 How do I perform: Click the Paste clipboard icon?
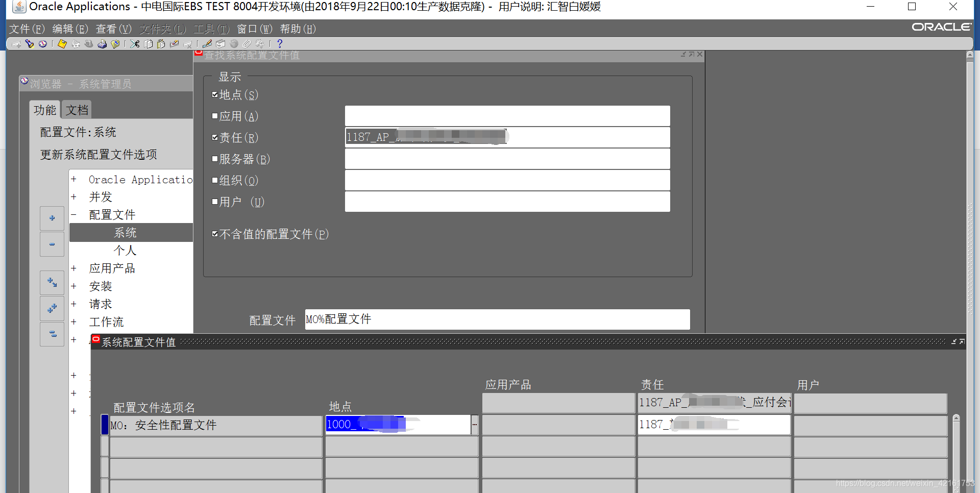pyautogui.click(x=161, y=44)
